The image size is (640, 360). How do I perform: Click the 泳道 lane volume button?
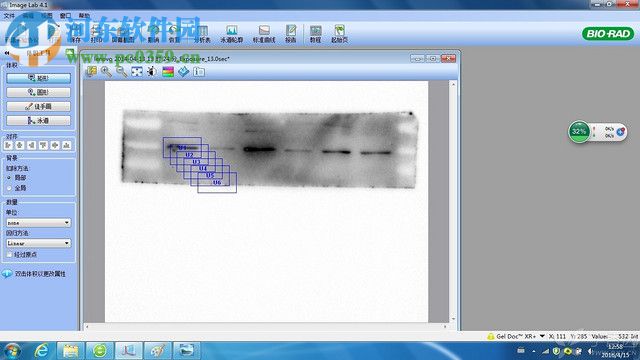pos(38,120)
